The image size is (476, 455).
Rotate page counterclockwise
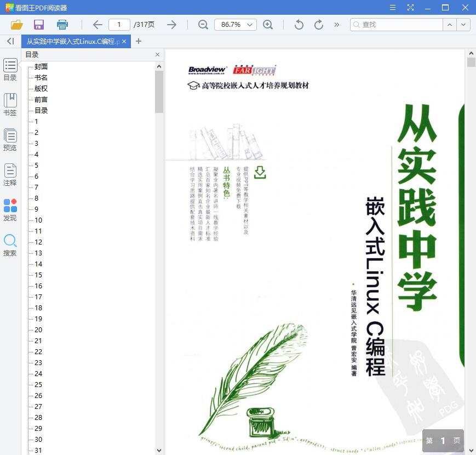(299, 25)
